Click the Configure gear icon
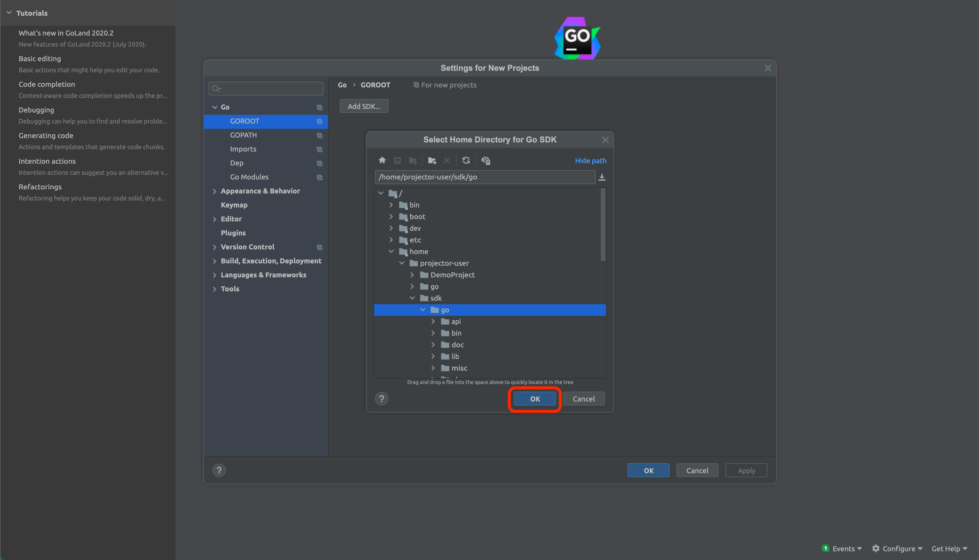The image size is (979, 560). (876, 548)
